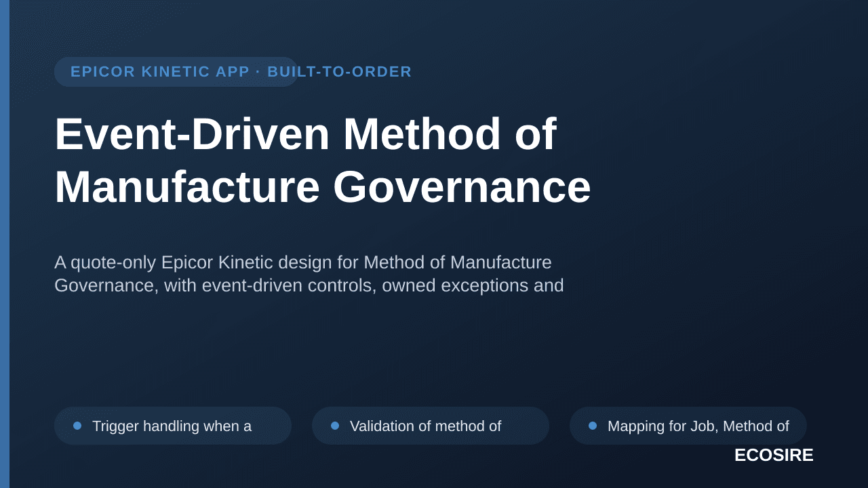Click the ECOSIRE brand name

(774, 455)
